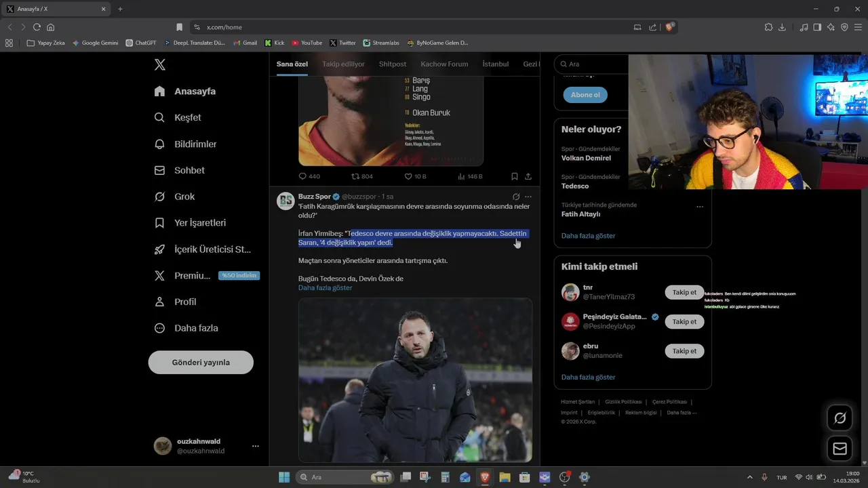Open more options for Fatih Altaylı trend
This screenshot has height=488, width=868.
point(700,207)
